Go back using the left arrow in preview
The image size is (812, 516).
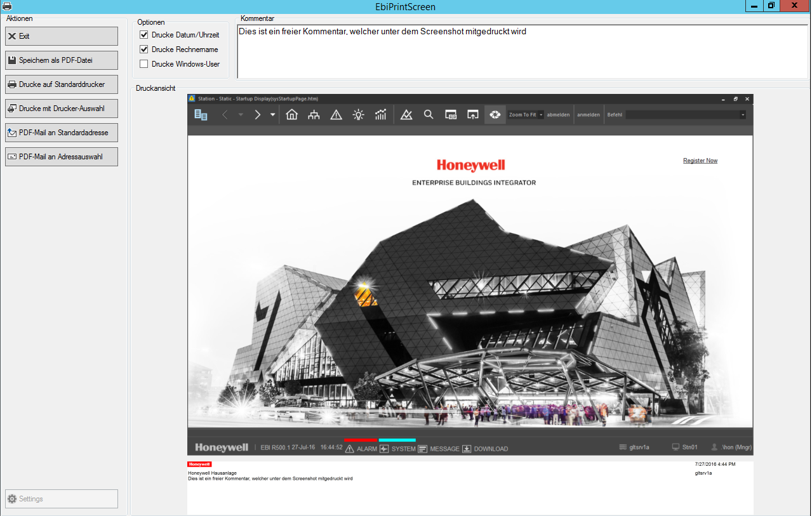[x=225, y=115]
